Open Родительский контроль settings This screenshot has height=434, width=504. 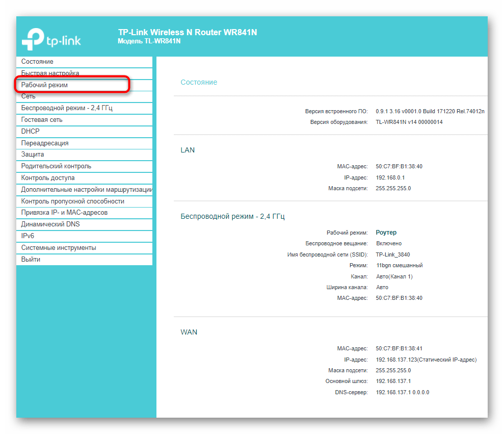pyautogui.click(x=84, y=166)
